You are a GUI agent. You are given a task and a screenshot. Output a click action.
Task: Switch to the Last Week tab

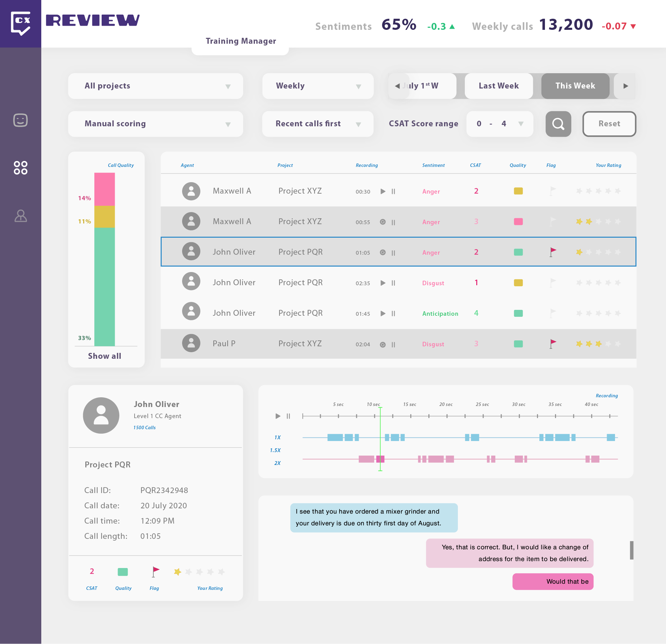[498, 86]
